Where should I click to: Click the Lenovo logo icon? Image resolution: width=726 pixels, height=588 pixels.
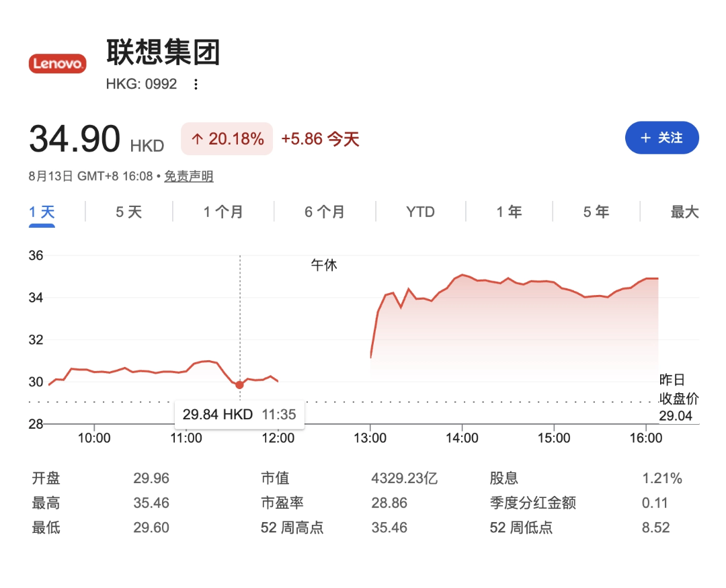[x=57, y=63]
